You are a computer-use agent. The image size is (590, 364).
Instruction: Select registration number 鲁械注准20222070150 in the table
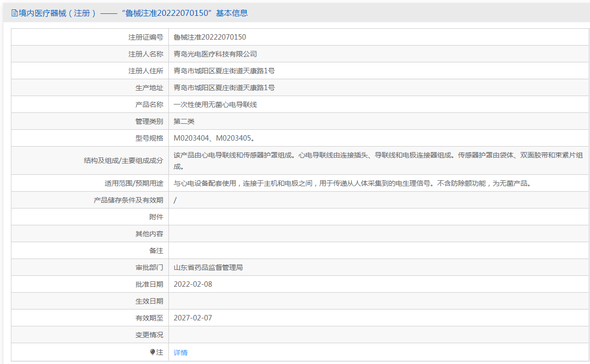point(210,37)
